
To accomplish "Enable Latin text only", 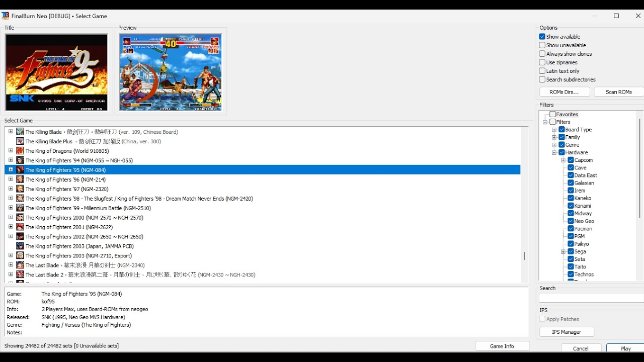I will pyautogui.click(x=542, y=71).
